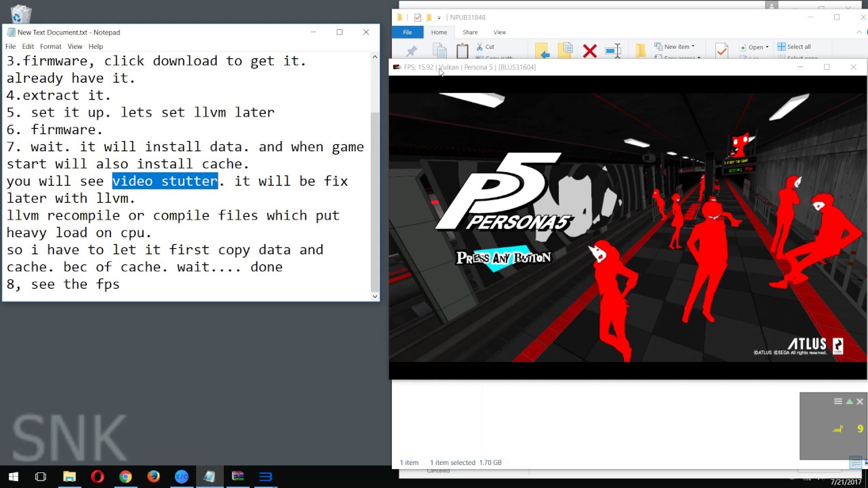The image size is (868, 488).
Task: Switch Explorer to details view icon
Action: point(856,462)
